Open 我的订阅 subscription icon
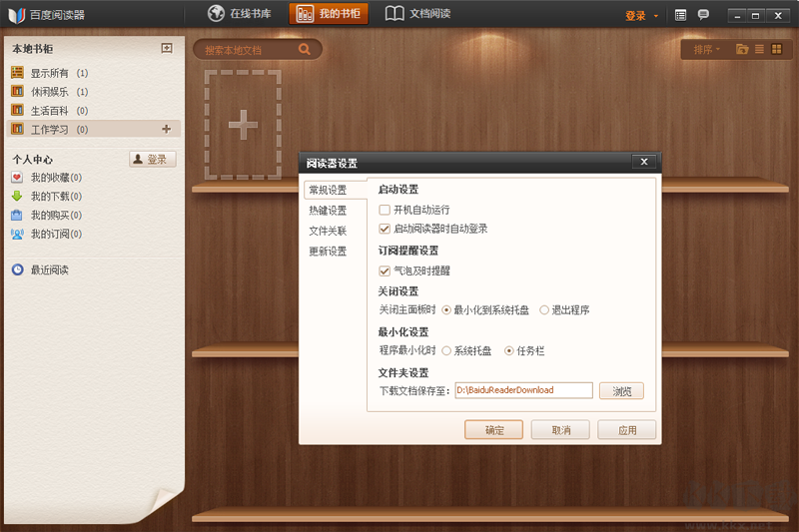799x532 pixels. (17, 234)
